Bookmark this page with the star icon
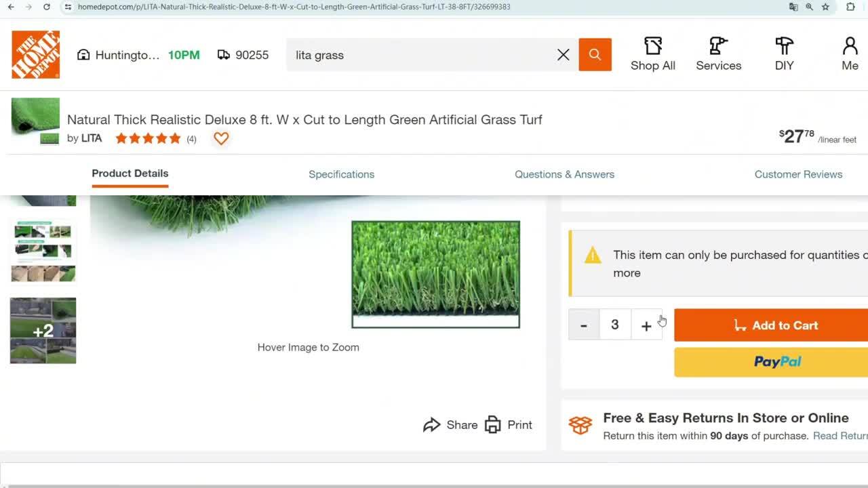 pyautogui.click(x=825, y=7)
